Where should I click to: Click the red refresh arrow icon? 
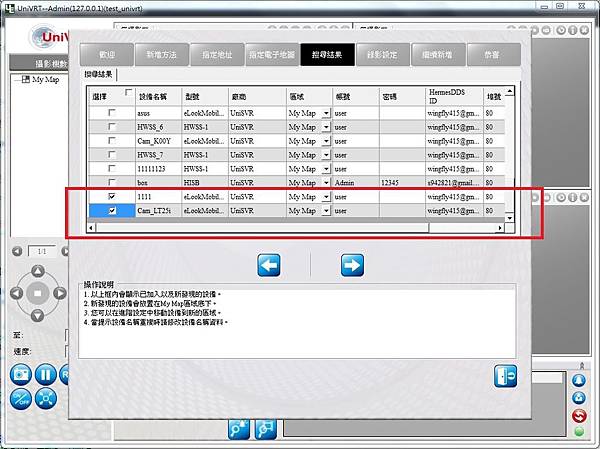point(579,416)
